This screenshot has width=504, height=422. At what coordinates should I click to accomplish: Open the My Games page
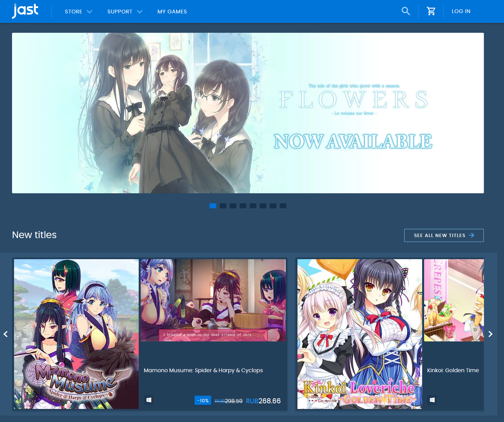[172, 11]
